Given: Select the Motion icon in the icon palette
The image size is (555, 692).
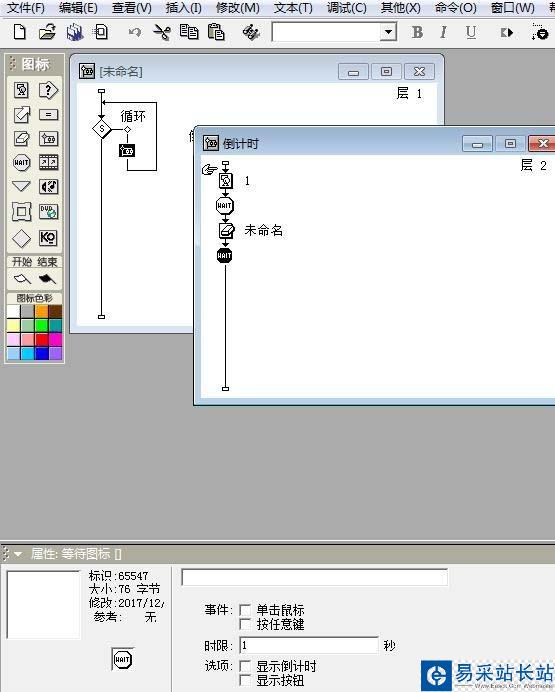Looking at the screenshot, I should pyautogui.click(x=21, y=115).
